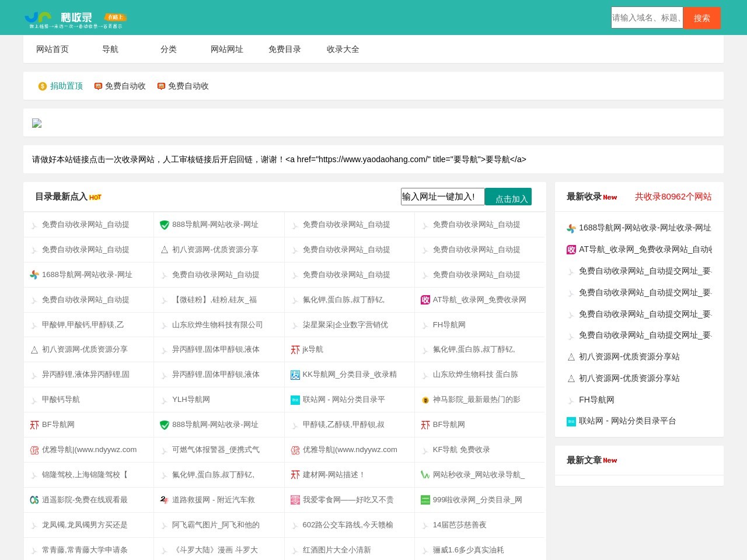Open the 捐助置顶 link
Viewport: 747px width, 560px height.
[67, 86]
